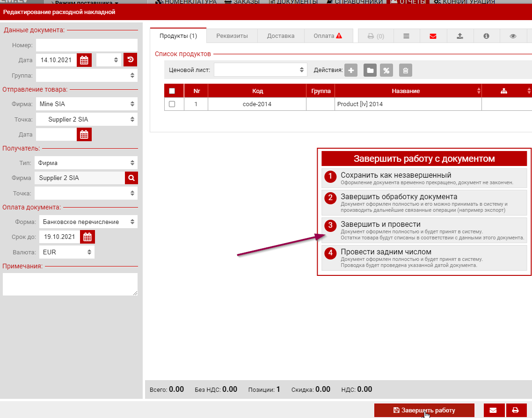Click the add product plus icon
Image resolution: width=532 pixels, height=418 pixels.
pos(351,71)
